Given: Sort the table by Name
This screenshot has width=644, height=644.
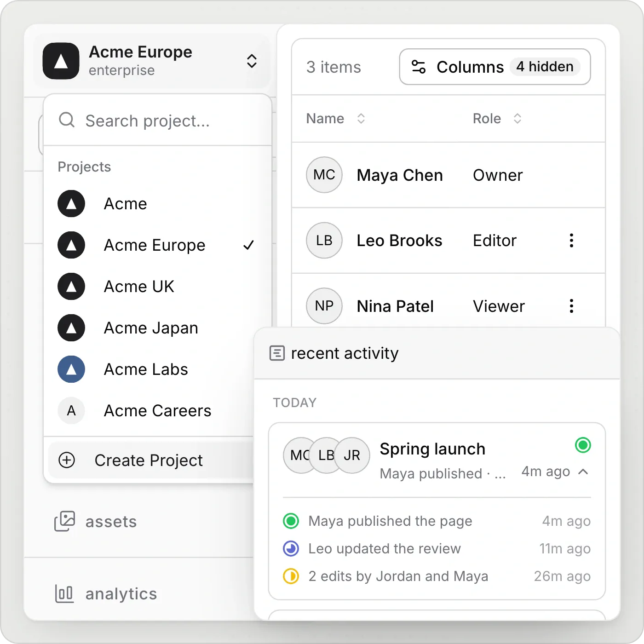Looking at the screenshot, I should (x=336, y=119).
